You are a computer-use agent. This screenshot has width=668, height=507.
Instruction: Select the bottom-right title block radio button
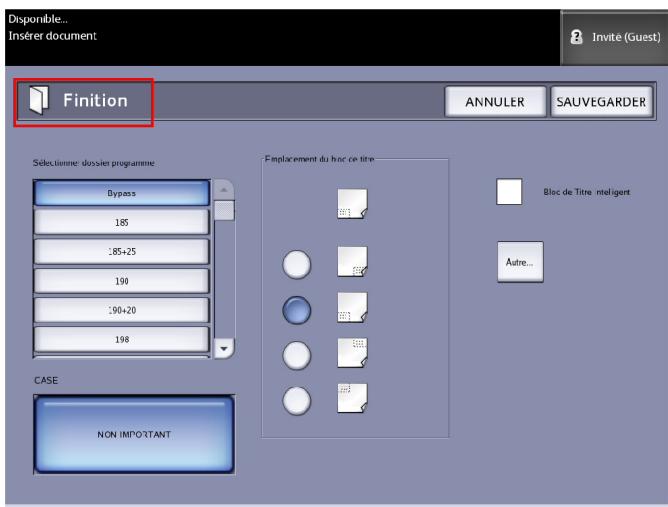click(x=298, y=265)
